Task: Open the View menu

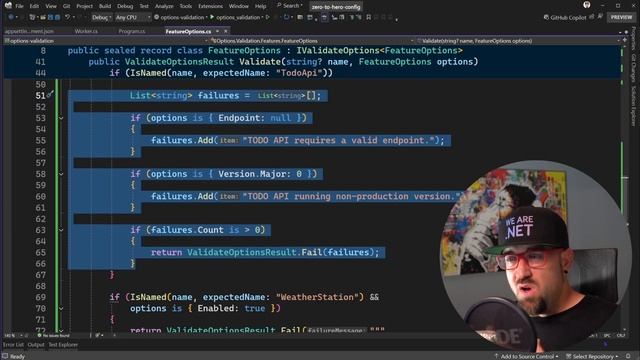Action: point(51,6)
